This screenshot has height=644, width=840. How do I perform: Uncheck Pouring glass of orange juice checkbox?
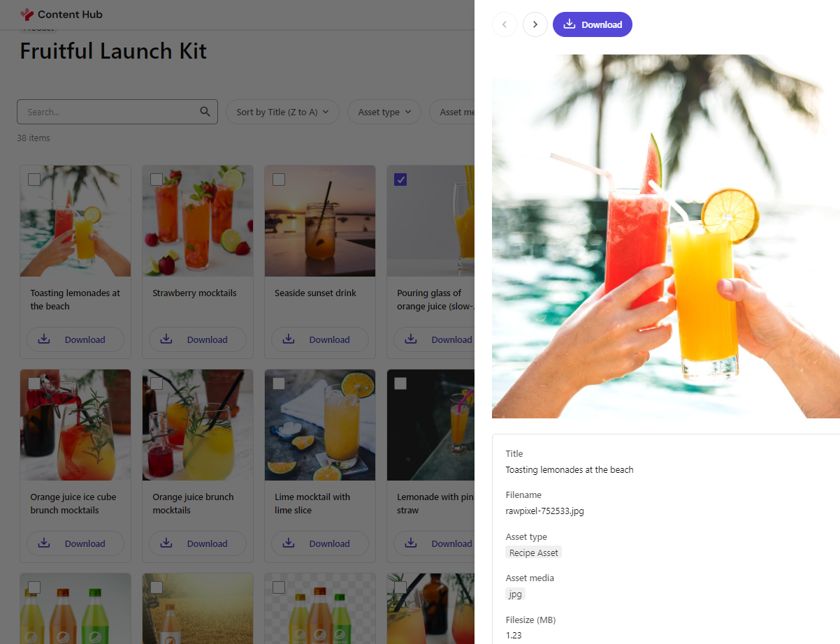[x=400, y=180]
